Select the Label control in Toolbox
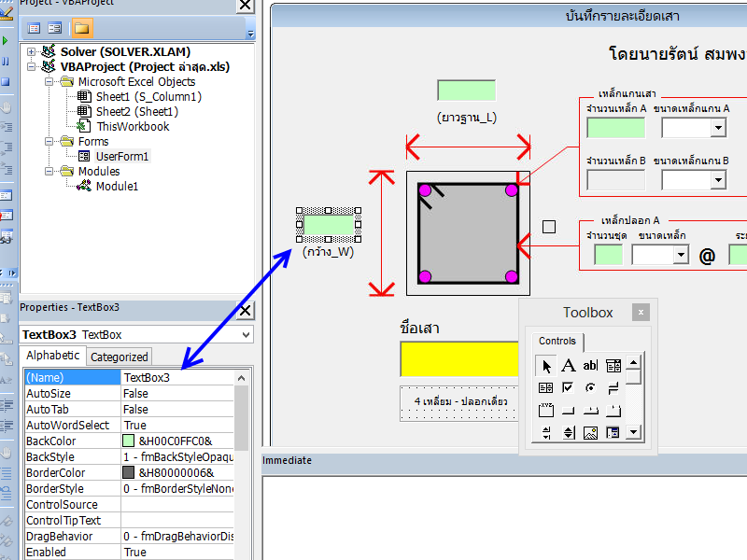The image size is (747, 560). [x=568, y=365]
